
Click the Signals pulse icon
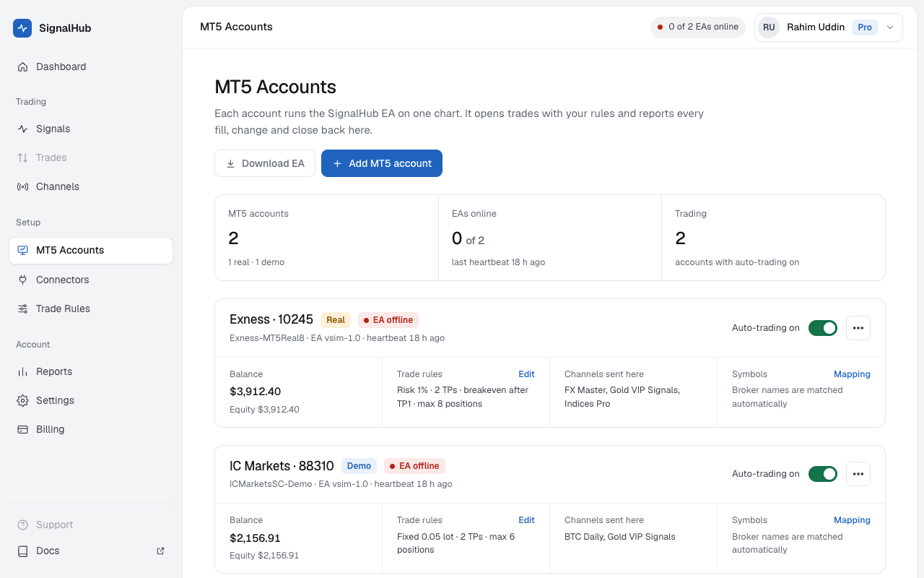pos(22,129)
